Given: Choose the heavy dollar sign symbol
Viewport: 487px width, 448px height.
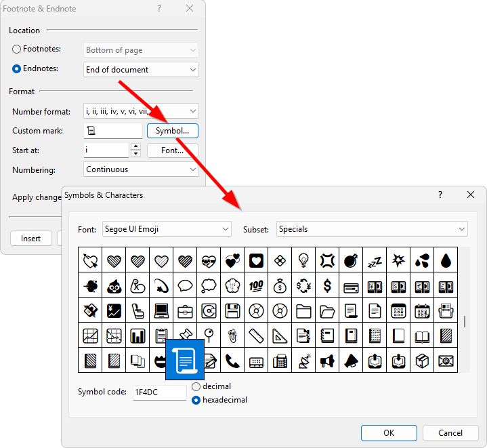Looking at the screenshot, I should [327, 285].
